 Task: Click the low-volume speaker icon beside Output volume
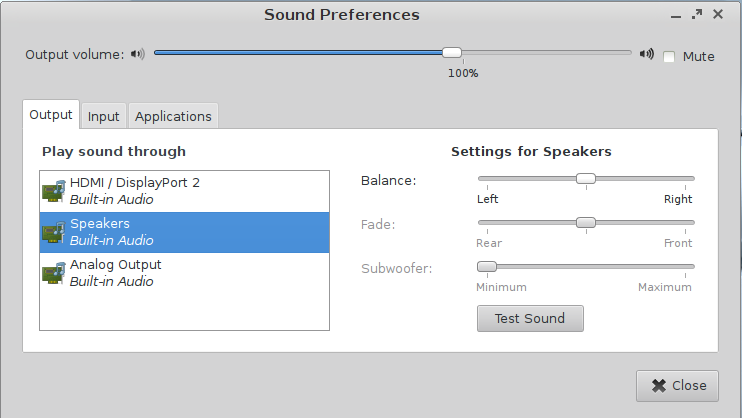(137, 55)
